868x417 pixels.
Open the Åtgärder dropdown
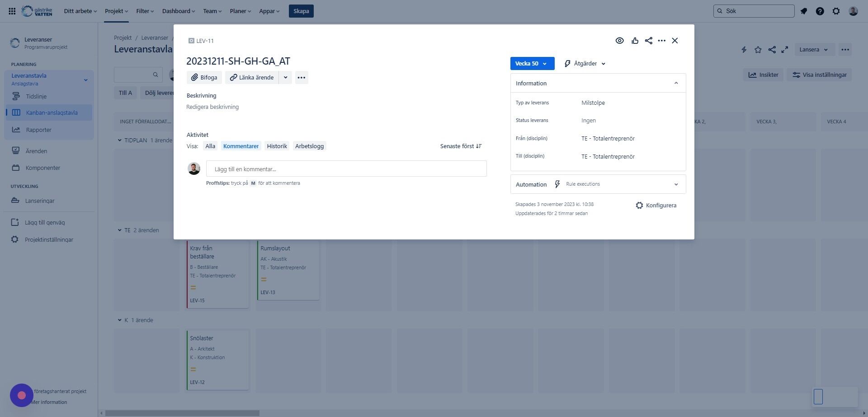[x=585, y=64]
